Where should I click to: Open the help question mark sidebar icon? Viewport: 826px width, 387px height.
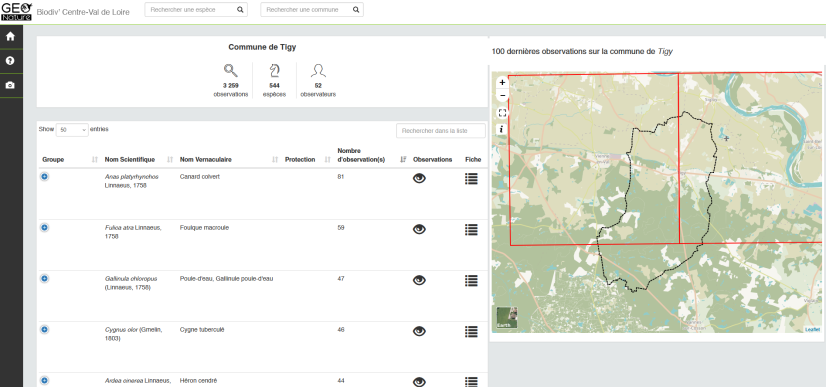pyautogui.click(x=10, y=61)
